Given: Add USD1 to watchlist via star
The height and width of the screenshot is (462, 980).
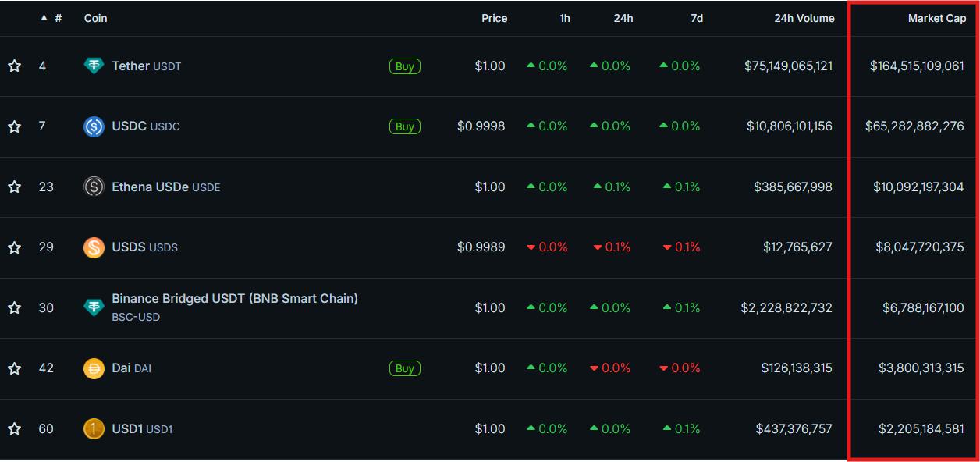Looking at the screenshot, I should click(14, 428).
